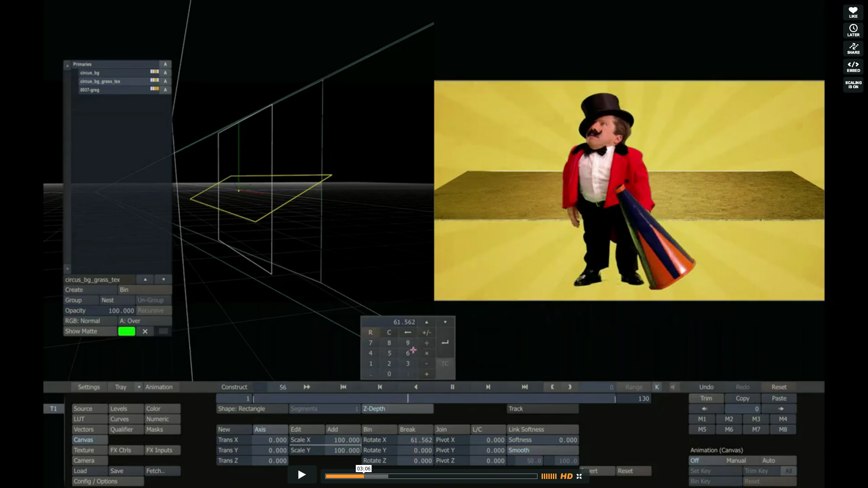
Task: Toggle the K keyframe button
Action: [x=657, y=387]
